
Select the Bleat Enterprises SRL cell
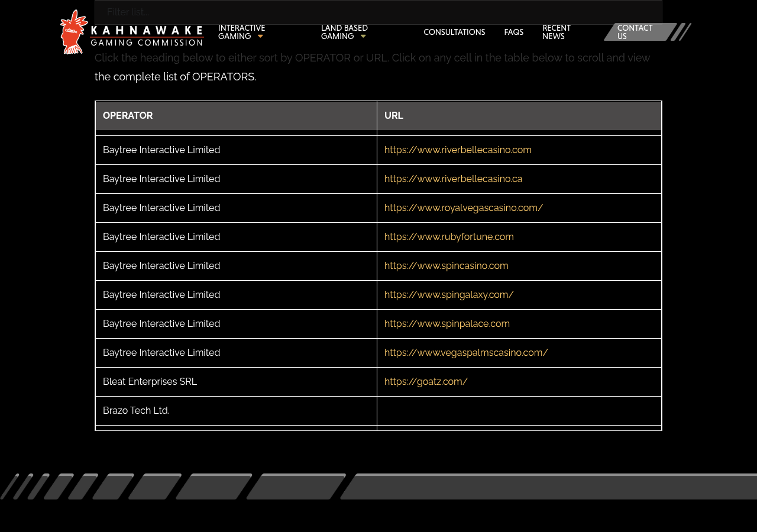[x=236, y=382]
